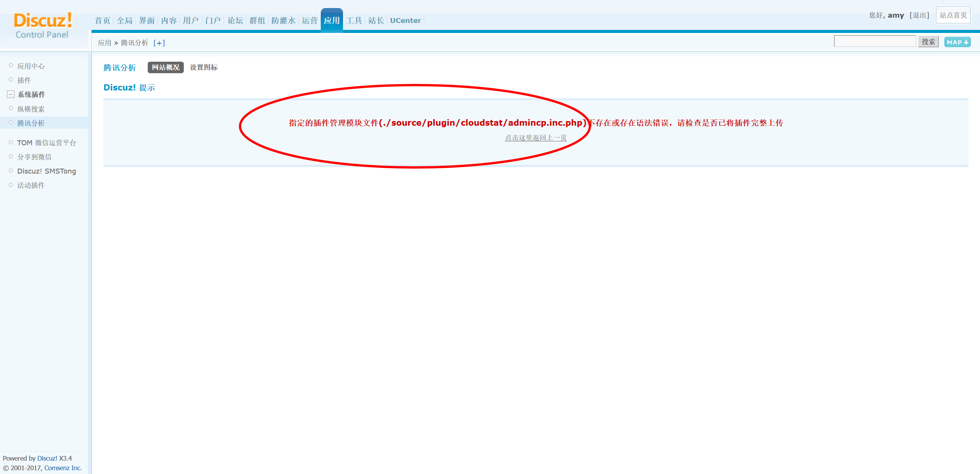Click the 退出 logout link
This screenshot has height=474, width=980.
919,15
